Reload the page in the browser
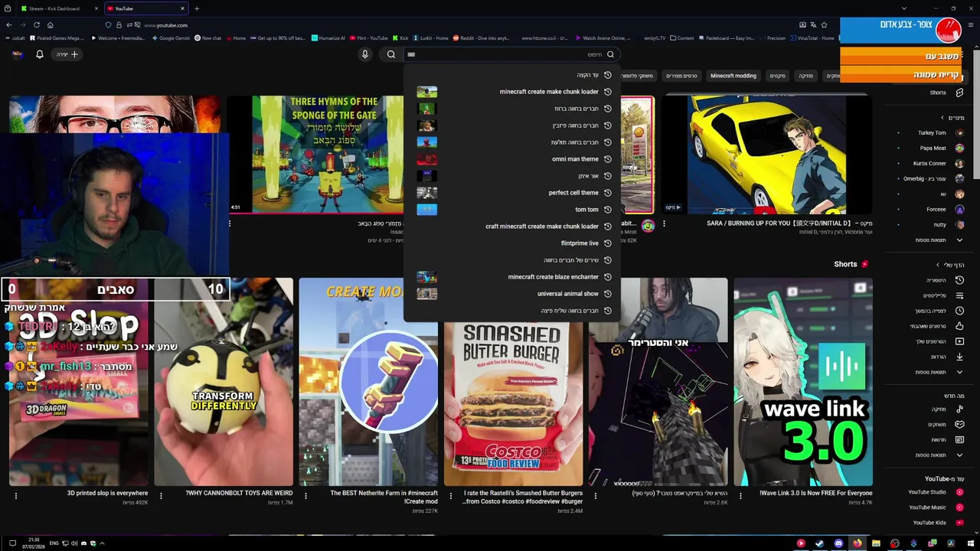Image resolution: width=980 pixels, height=551 pixels. coord(36,24)
